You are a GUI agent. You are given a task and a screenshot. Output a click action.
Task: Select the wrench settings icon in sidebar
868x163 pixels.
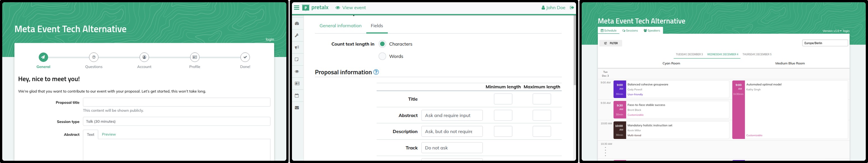pos(297,35)
